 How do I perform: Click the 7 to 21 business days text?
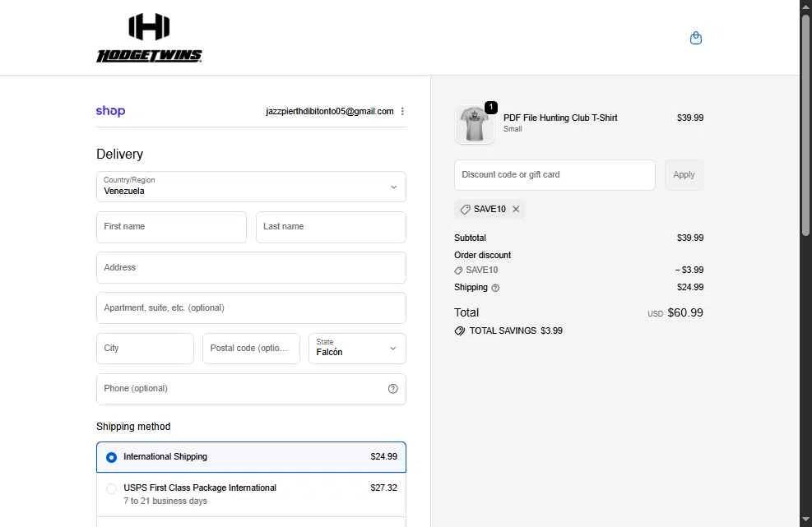[165, 502]
